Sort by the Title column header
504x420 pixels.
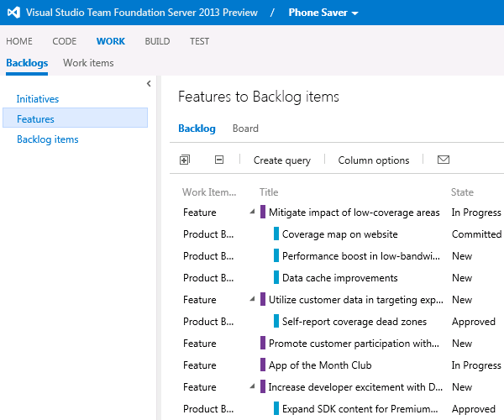click(269, 192)
